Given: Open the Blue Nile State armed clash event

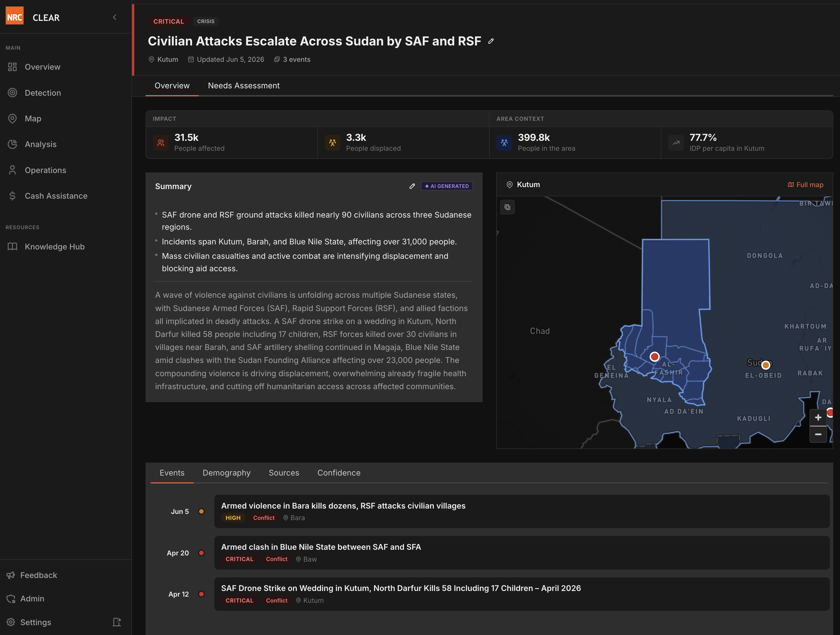Looking at the screenshot, I should pos(522,553).
